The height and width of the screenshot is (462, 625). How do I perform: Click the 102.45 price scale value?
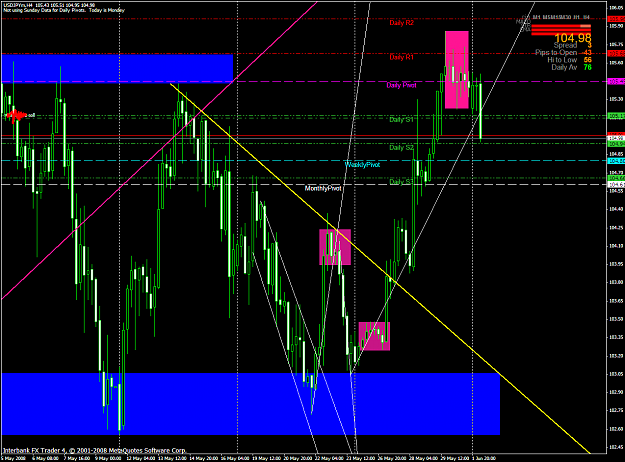(x=616, y=447)
